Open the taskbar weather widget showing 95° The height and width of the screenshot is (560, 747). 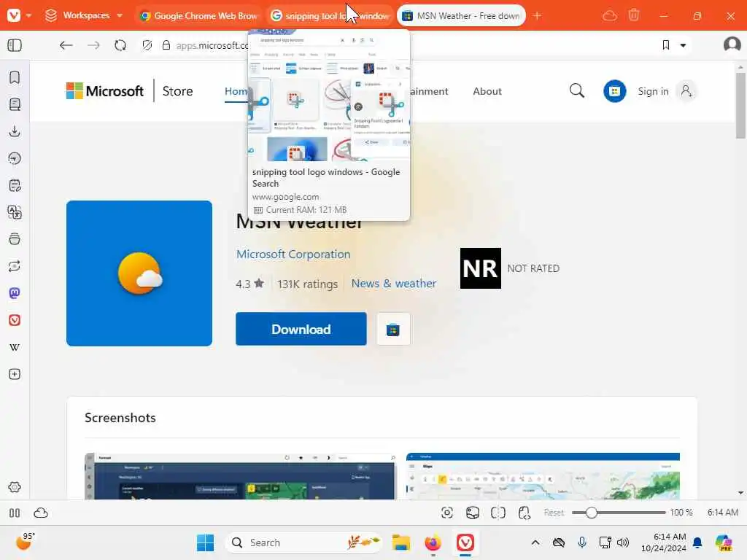tap(25, 542)
